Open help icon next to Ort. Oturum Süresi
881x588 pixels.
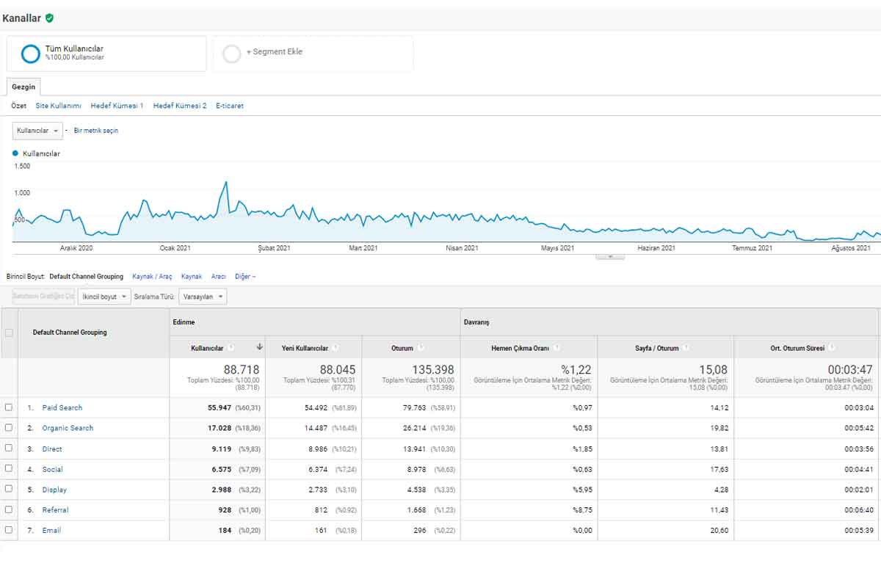(832, 348)
